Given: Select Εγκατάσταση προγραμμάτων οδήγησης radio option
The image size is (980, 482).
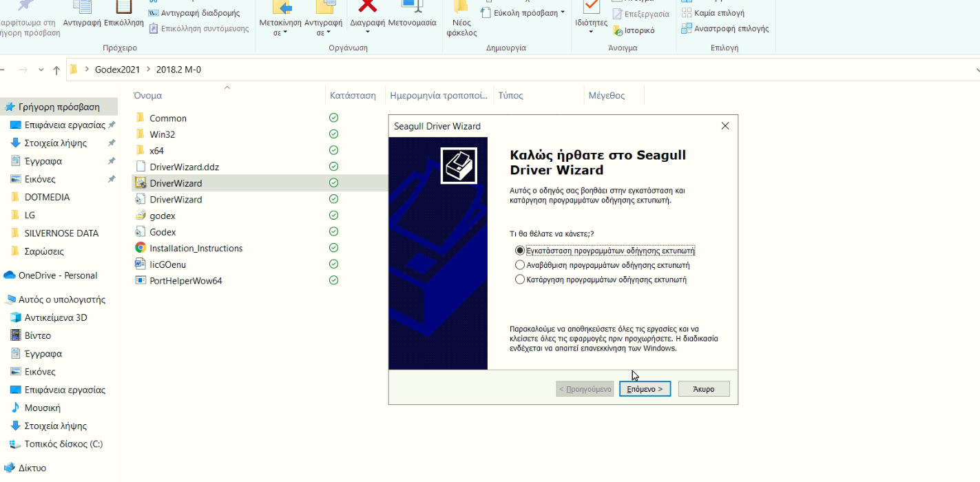Looking at the screenshot, I should [x=520, y=250].
